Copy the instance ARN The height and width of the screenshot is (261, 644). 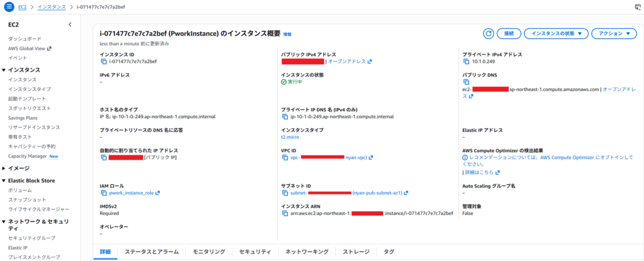tap(285, 213)
